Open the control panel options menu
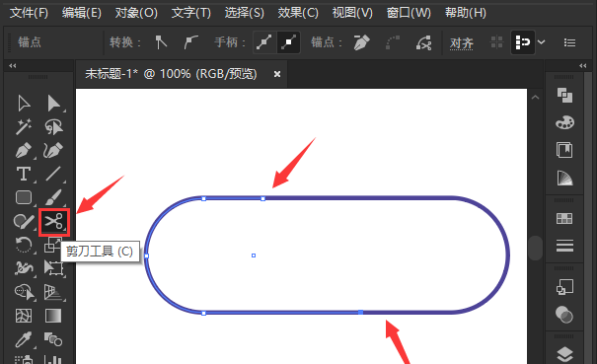This screenshot has width=597, height=364. [569, 42]
